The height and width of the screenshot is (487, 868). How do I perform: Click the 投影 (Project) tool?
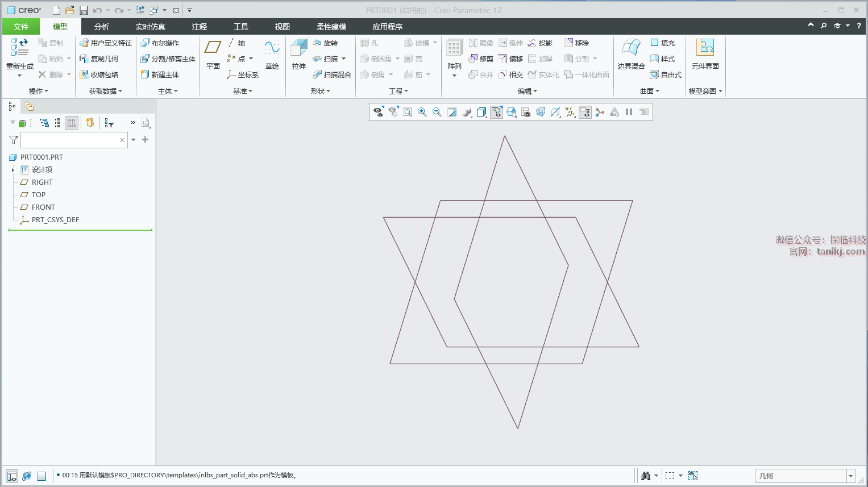click(x=540, y=43)
